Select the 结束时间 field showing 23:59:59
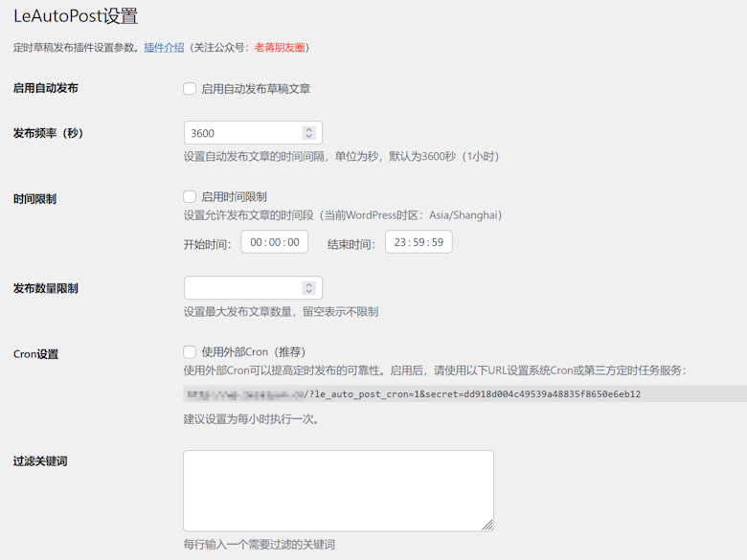Screen dimensions: 747x560 [419, 242]
